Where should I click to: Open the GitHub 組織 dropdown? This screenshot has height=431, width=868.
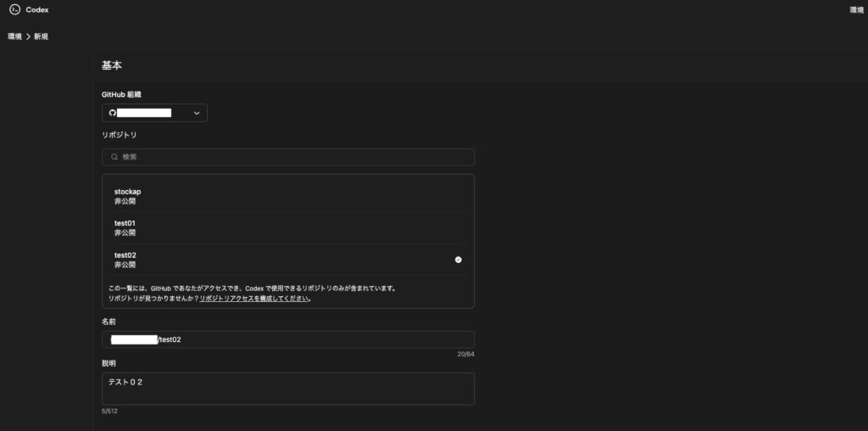154,113
